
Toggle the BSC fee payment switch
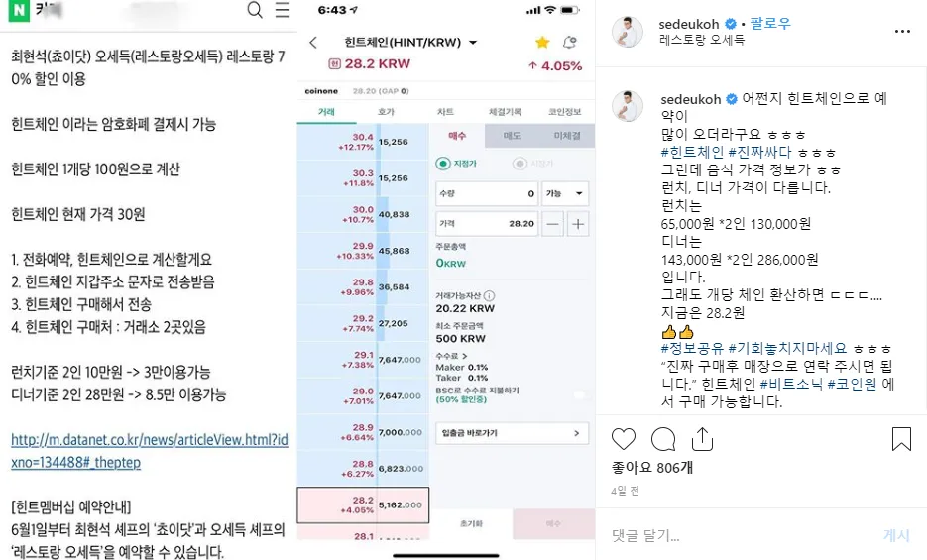(x=578, y=394)
